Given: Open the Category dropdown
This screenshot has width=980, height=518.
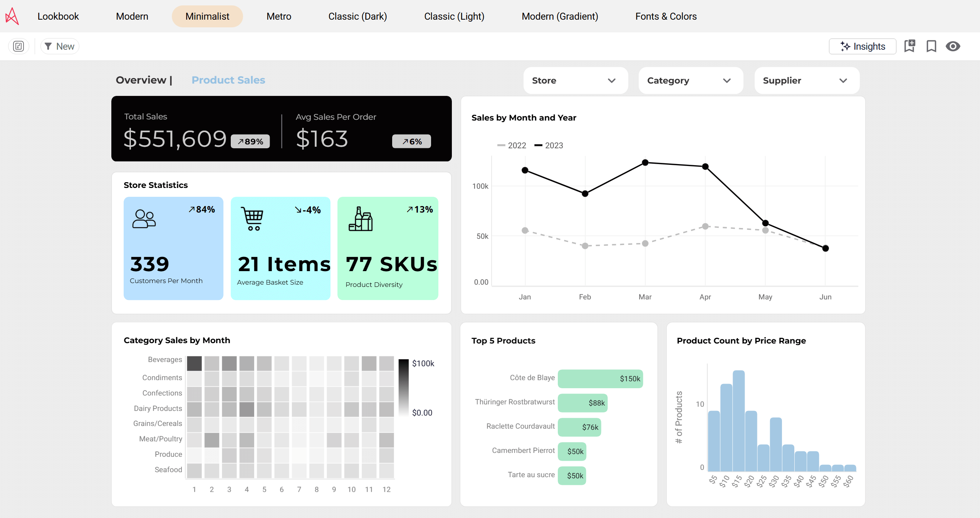Looking at the screenshot, I should 690,80.
